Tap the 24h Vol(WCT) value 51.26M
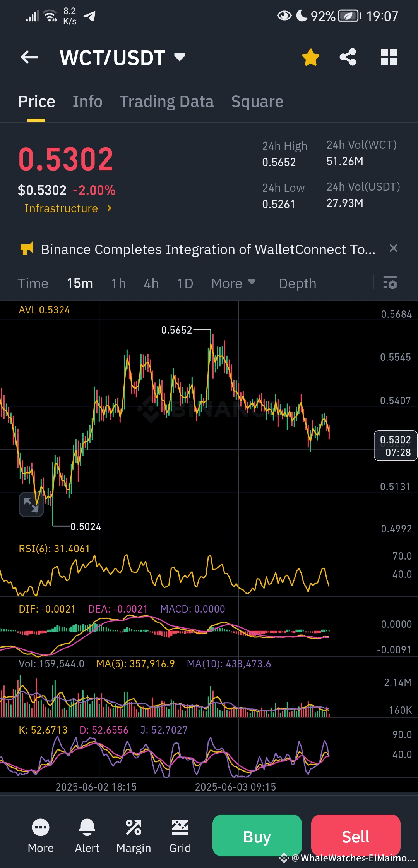This screenshot has width=418, height=868. point(345,161)
